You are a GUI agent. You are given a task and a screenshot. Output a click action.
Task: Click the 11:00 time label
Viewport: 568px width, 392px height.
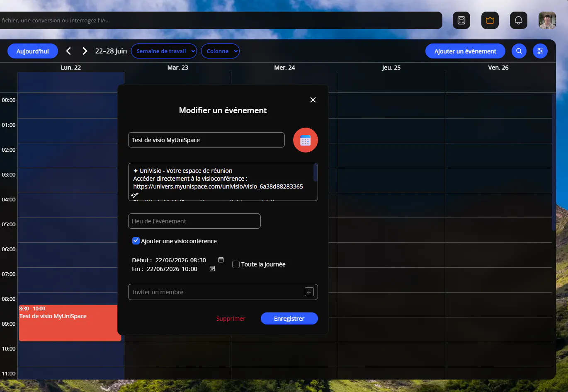point(9,373)
